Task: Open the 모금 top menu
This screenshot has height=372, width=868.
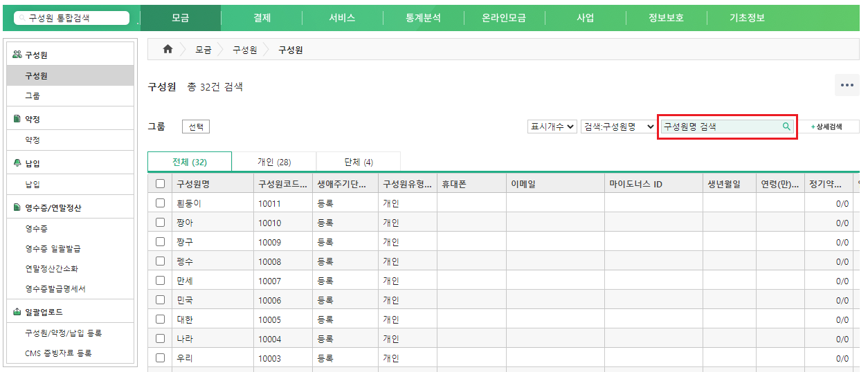Action: [181, 18]
